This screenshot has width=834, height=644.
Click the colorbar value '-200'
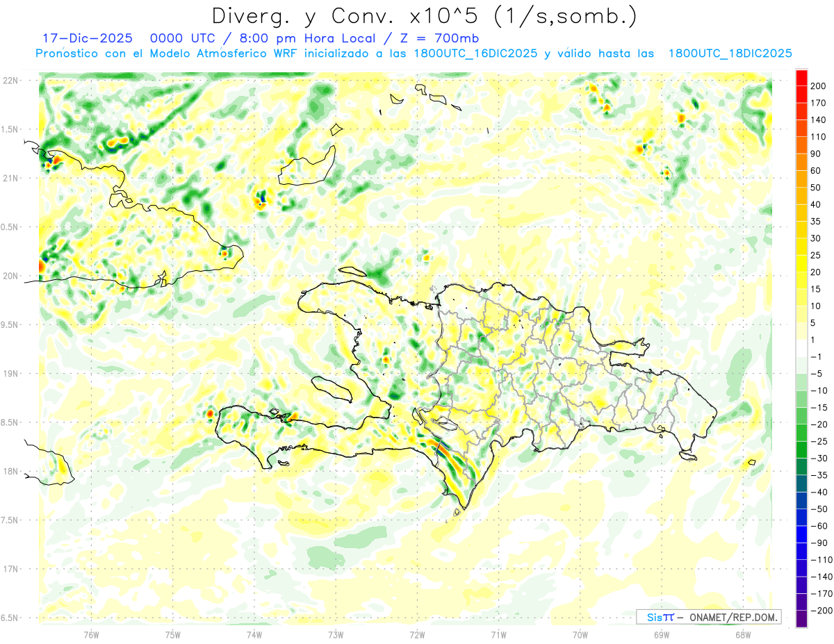[x=823, y=611]
